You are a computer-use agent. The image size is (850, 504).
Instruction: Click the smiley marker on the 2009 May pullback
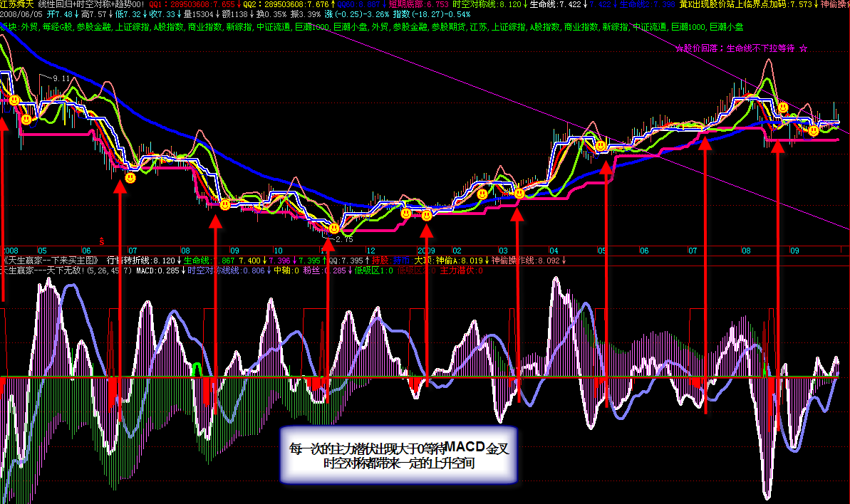(x=601, y=146)
